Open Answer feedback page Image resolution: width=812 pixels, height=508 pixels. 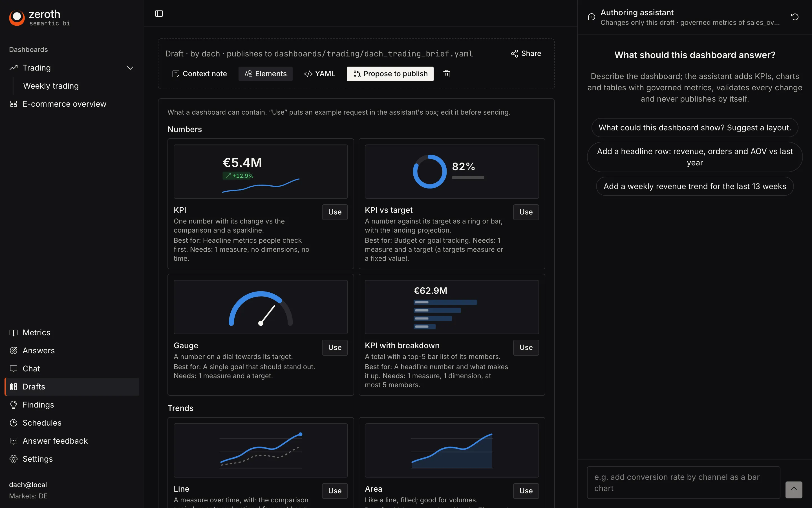(x=55, y=441)
